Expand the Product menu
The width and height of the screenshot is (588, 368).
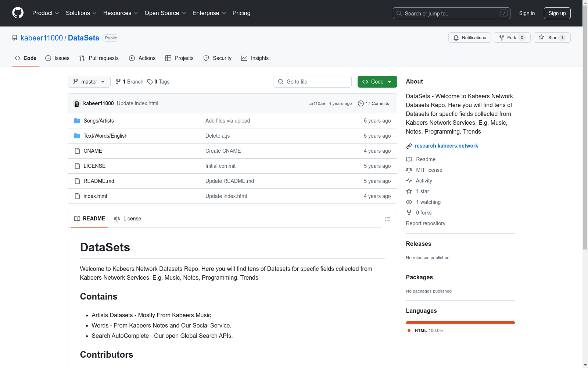click(46, 13)
